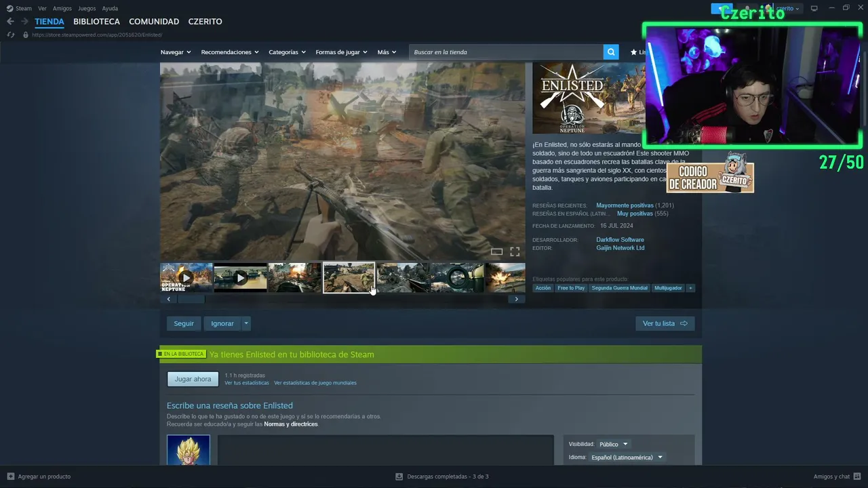Viewport: 868px width, 488px height.
Task: Open the czerito account dropdown
Action: (788, 8)
